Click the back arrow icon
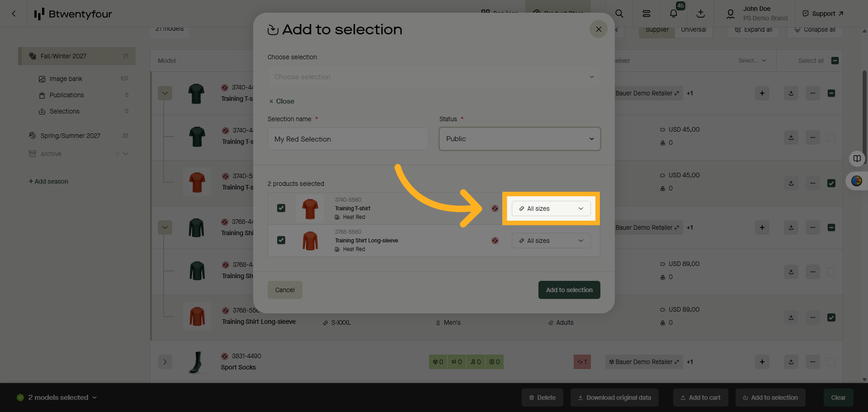Image resolution: width=868 pixels, height=412 pixels. [14, 14]
